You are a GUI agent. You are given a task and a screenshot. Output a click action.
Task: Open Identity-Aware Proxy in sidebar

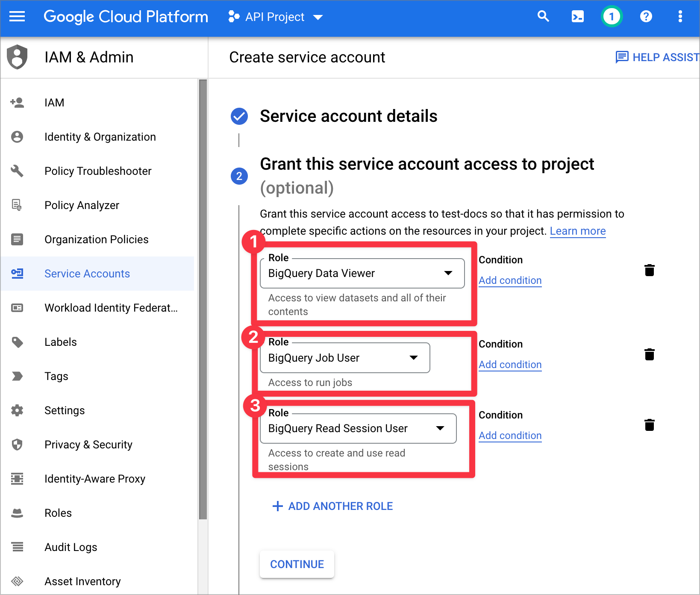pos(97,479)
